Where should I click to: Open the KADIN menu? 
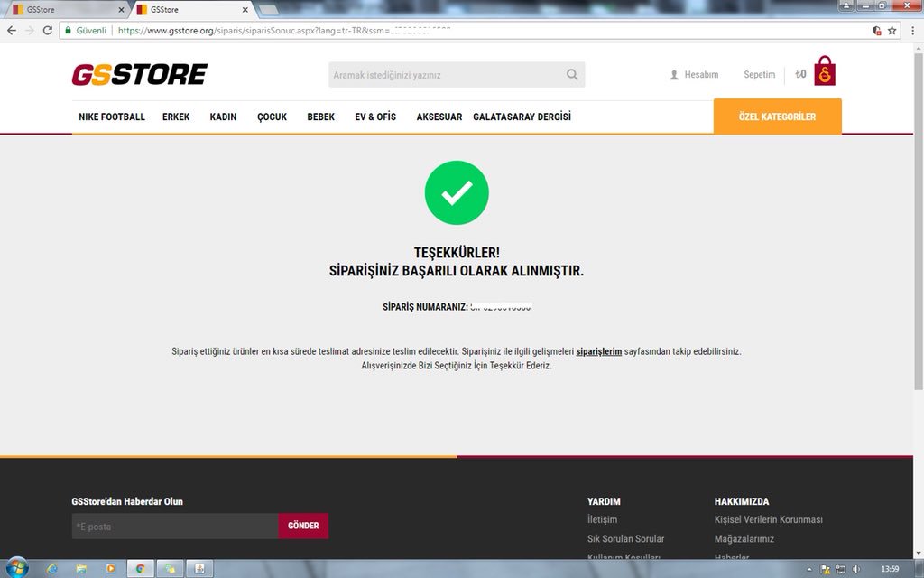[224, 117]
